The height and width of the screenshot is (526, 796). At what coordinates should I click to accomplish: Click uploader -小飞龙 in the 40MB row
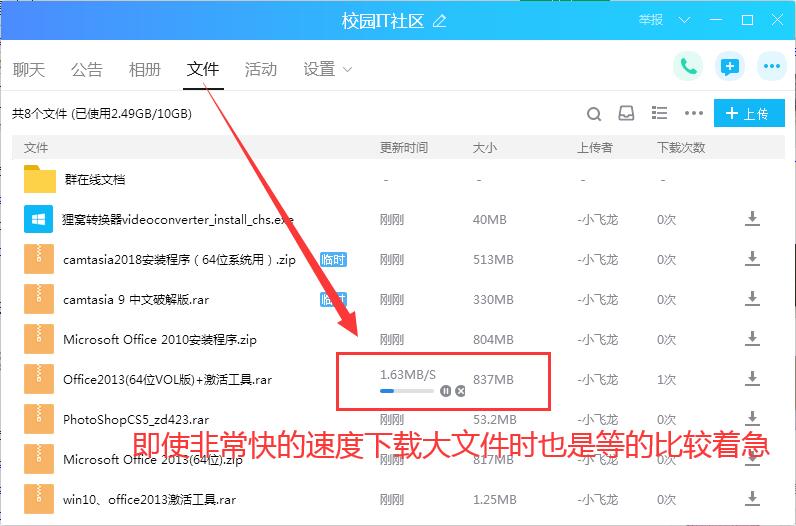(598, 219)
